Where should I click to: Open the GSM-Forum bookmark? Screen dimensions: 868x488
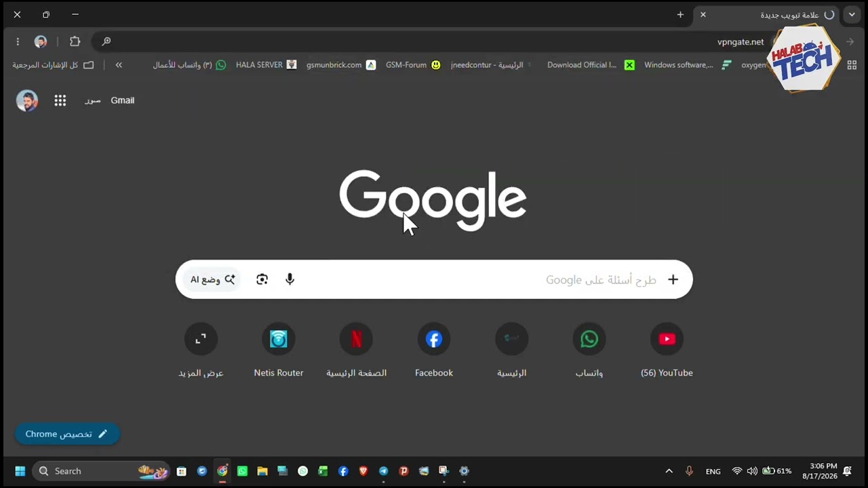[413, 65]
